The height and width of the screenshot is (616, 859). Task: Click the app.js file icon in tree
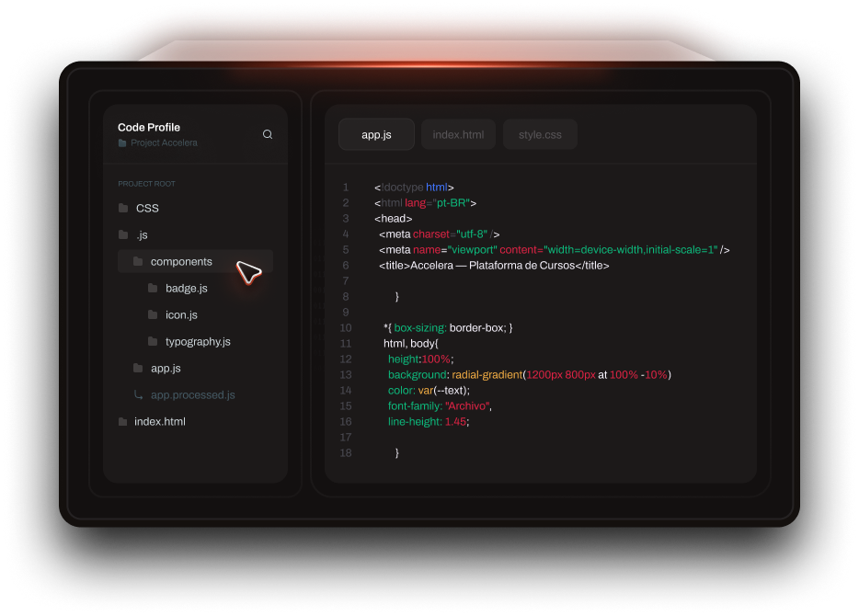138,368
